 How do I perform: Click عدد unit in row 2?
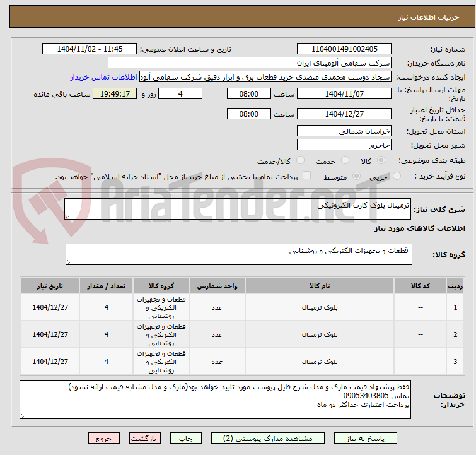tap(217, 335)
